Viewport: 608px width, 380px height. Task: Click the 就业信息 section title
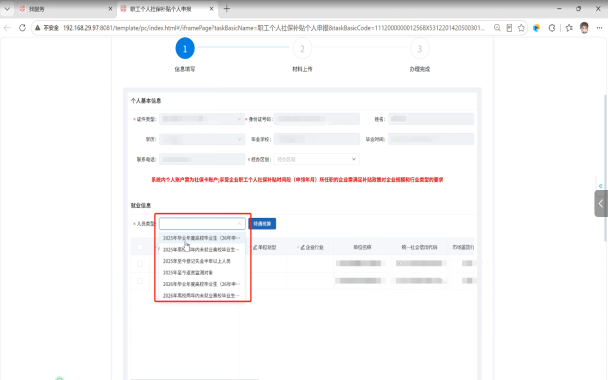(141, 205)
